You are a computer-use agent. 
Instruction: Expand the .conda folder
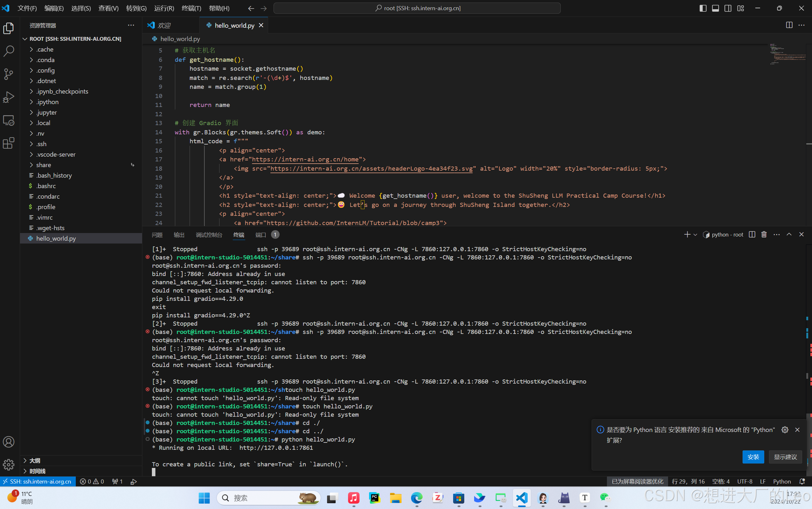[x=45, y=60]
